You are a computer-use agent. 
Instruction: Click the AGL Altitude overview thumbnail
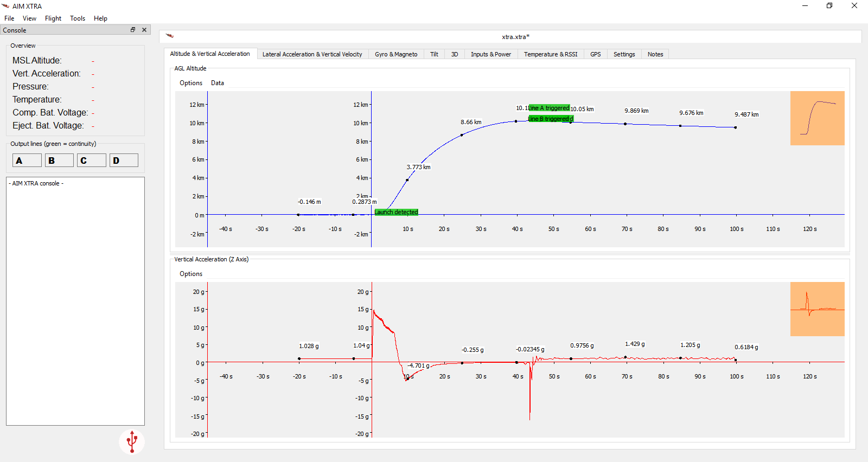pyautogui.click(x=818, y=118)
